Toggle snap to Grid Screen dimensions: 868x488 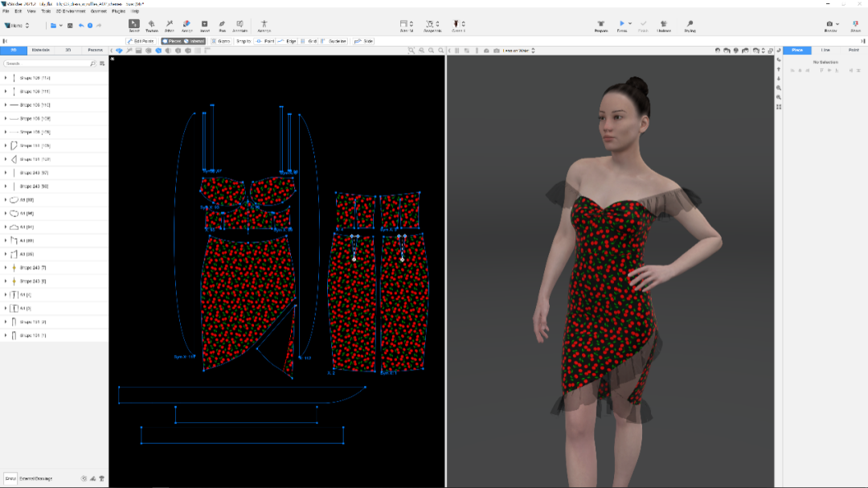coord(309,40)
